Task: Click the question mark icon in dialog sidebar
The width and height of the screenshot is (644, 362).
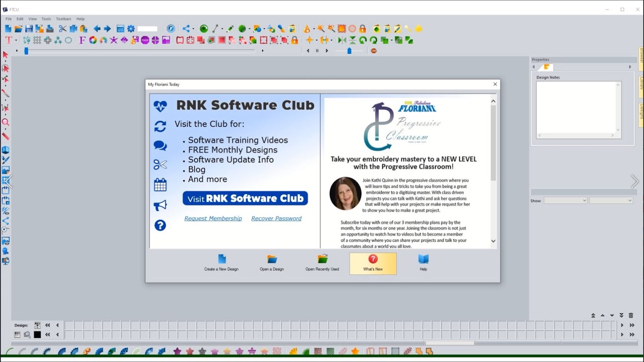Action: click(160, 225)
